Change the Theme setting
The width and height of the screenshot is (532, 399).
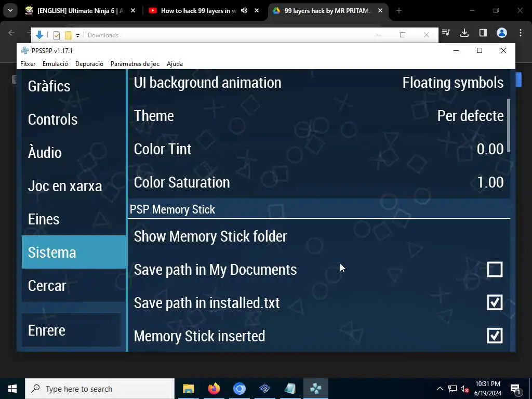318,116
